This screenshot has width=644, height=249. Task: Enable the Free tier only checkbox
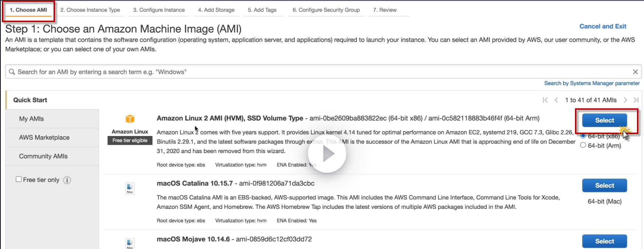(18, 179)
